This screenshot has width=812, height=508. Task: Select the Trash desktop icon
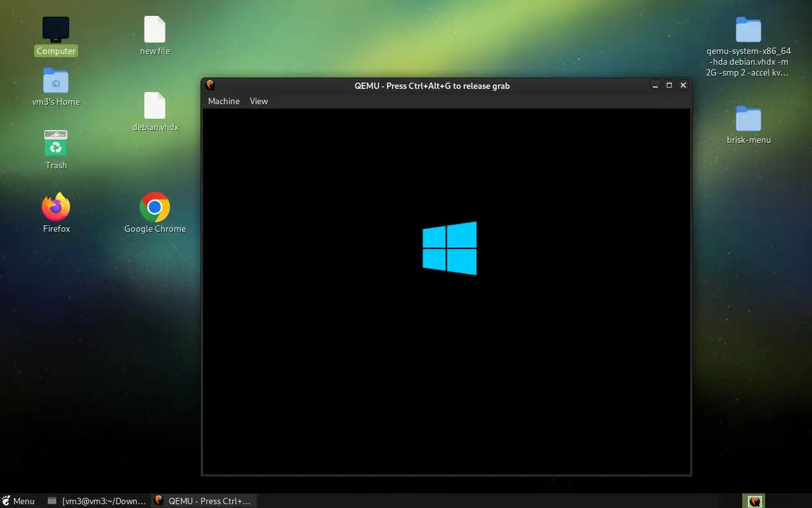pyautogui.click(x=56, y=143)
